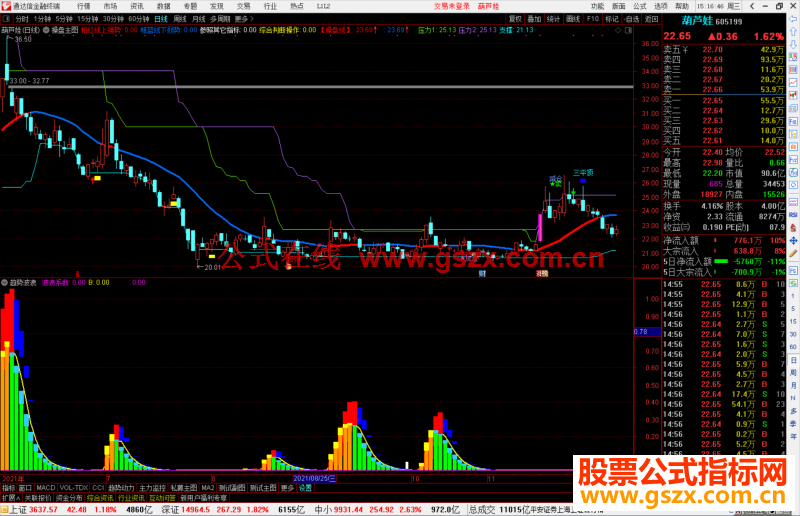800x516 pixels.
Task: Open the 多周期 multi-period option
Action: click(220, 19)
